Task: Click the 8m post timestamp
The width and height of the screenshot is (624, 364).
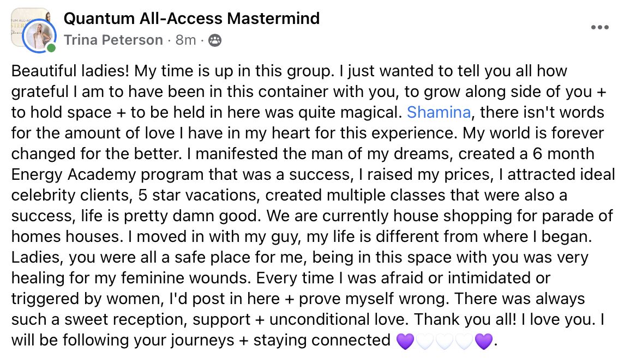Action: [x=186, y=40]
